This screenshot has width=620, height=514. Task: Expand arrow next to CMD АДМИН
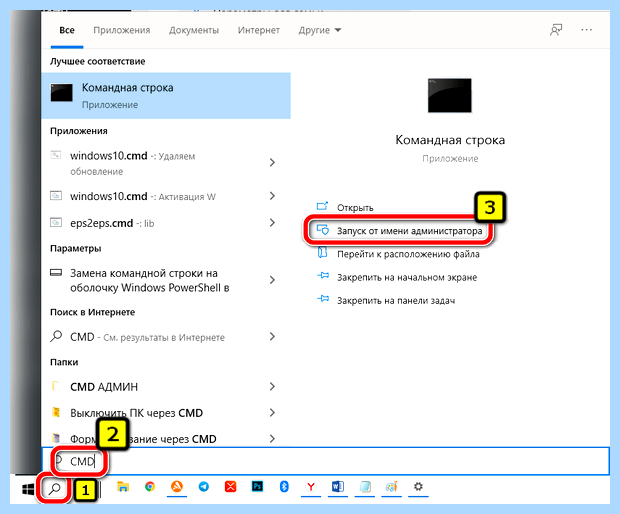point(272,386)
